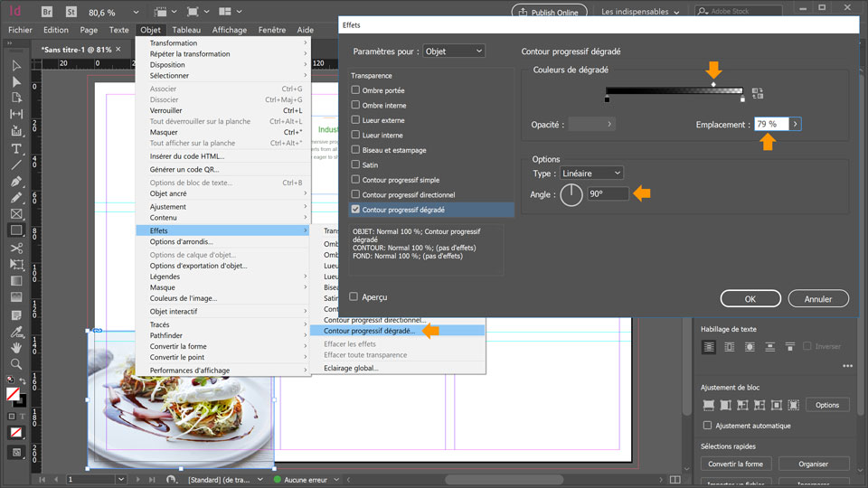The image size is (868, 488).
Task: Select the Eyedropper tool
Action: pos(16,332)
